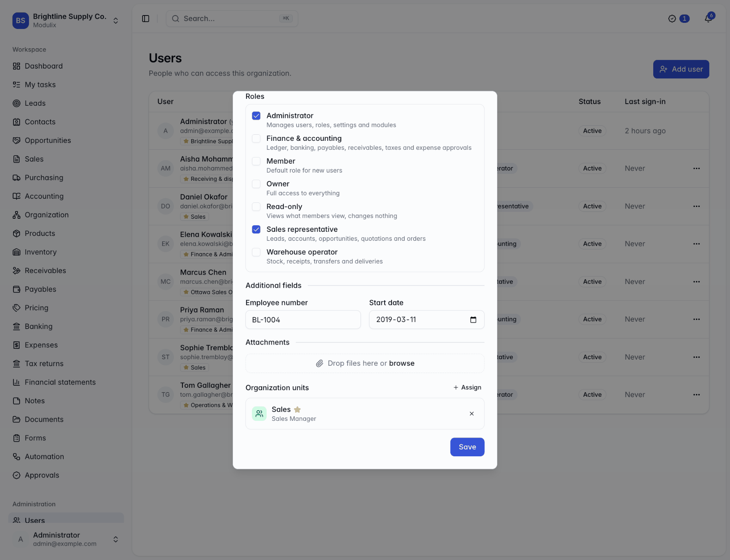This screenshot has width=730, height=560.
Task: Open row actions for Aisha Mohammed
Action: [697, 169]
